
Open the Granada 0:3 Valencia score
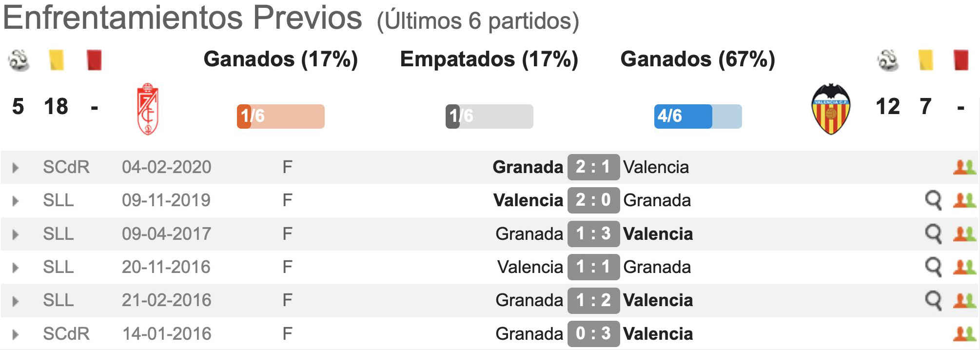click(x=593, y=334)
